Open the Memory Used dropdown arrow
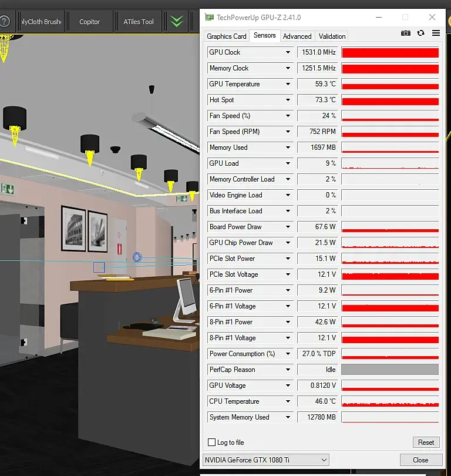Viewport: 451px width, 476px height. click(288, 148)
